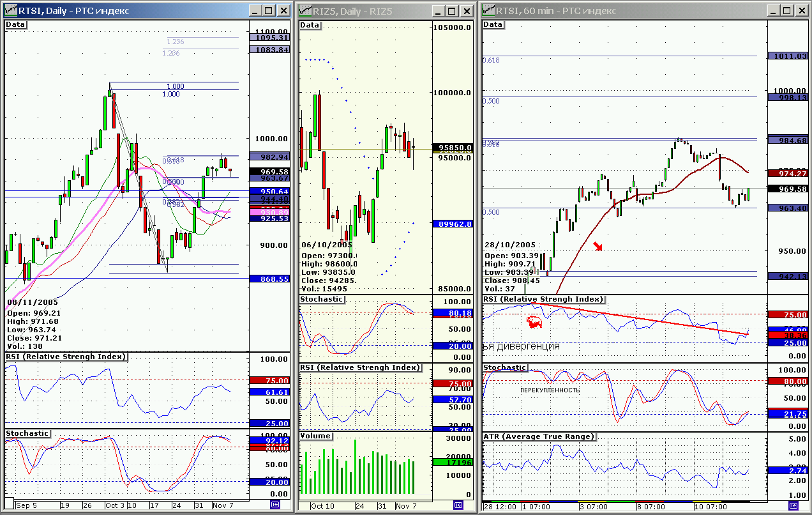
Task: Click the 21.75 Stochastic value label
Action: point(790,414)
